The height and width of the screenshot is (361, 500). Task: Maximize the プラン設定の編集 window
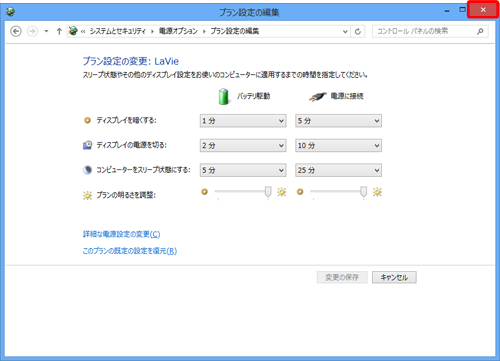[462, 10]
